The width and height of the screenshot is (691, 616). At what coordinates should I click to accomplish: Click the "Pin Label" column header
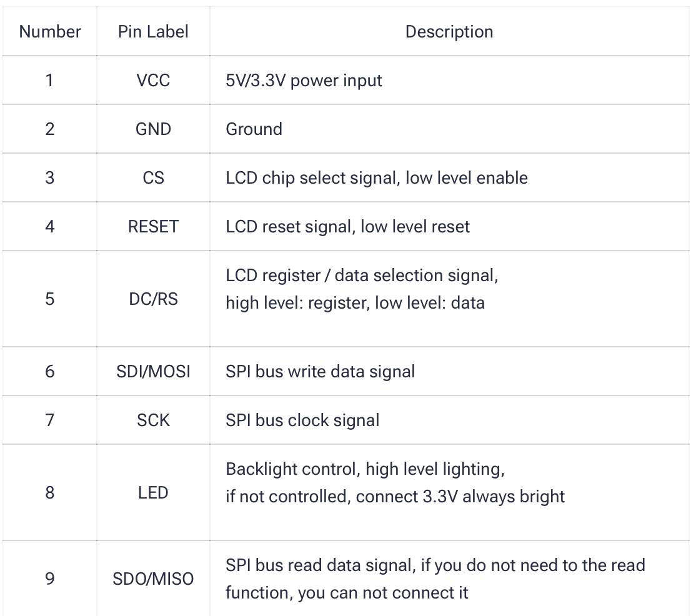(x=153, y=32)
